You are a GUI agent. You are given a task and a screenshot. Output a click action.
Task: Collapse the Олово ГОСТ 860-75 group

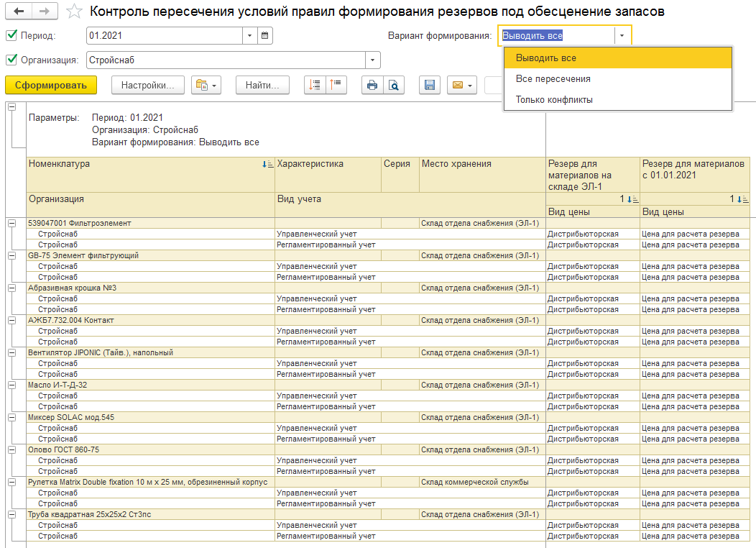click(x=11, y=449)
